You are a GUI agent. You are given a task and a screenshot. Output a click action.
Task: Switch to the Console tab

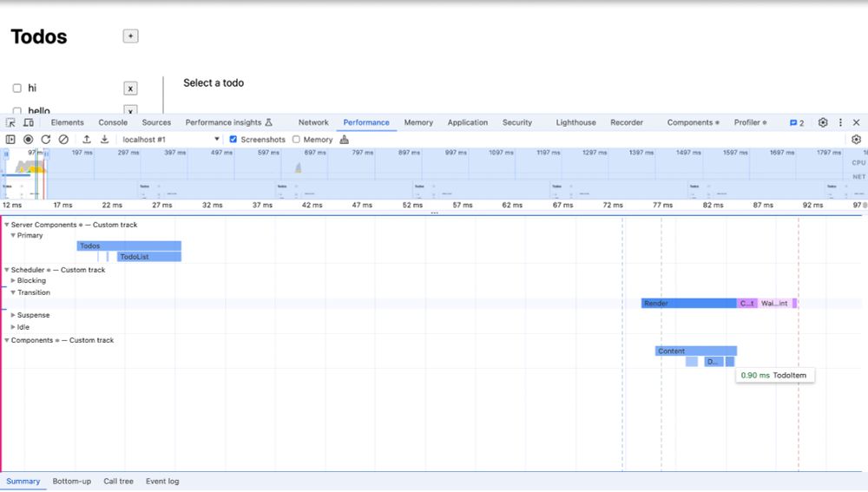[x=113, y=123]
